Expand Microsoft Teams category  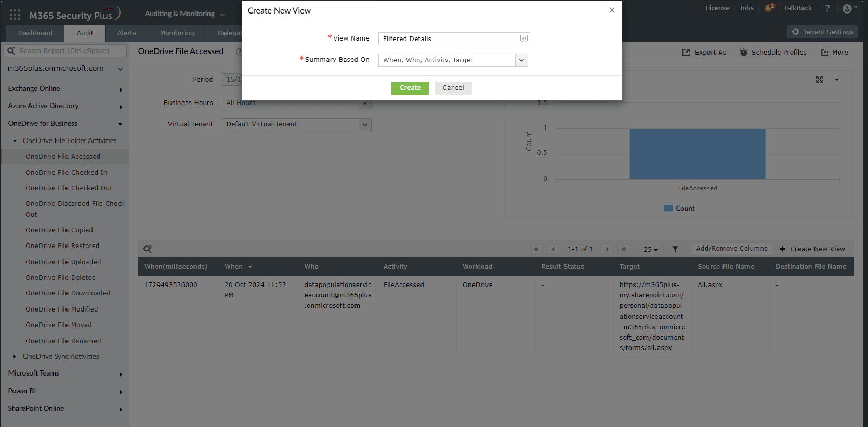pos(121,374)
